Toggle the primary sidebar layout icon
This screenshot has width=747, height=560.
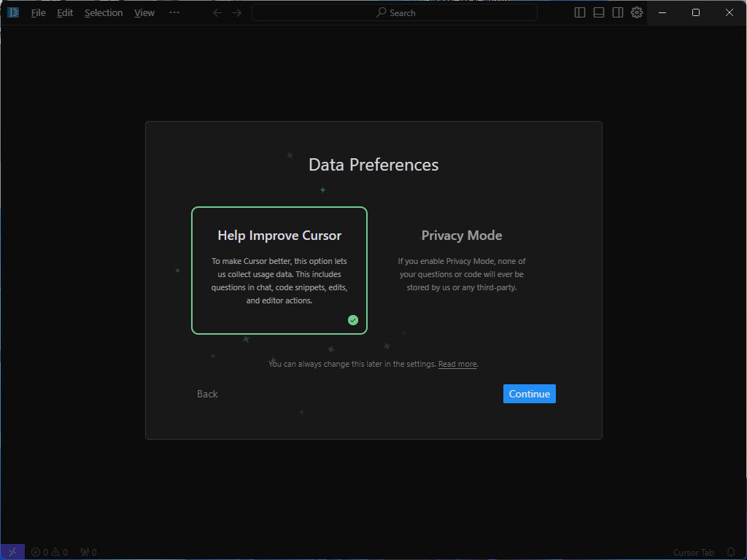tap(580, 13)
